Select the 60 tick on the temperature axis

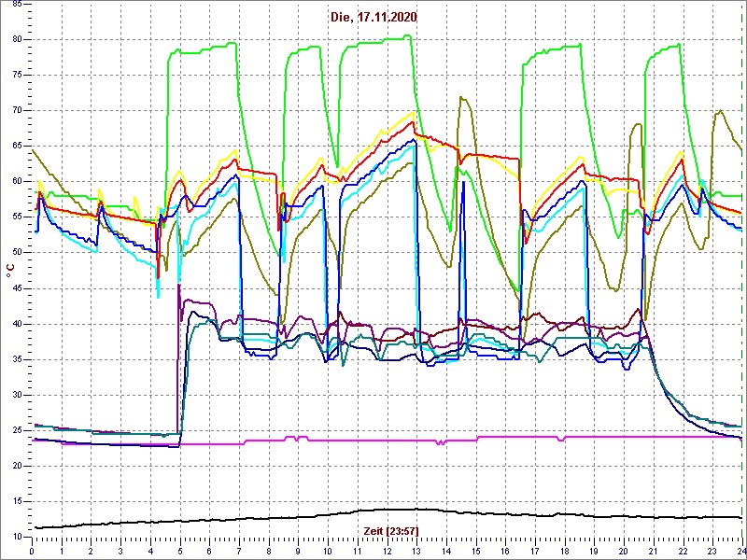pyautogui.click(x=16, y=181)
